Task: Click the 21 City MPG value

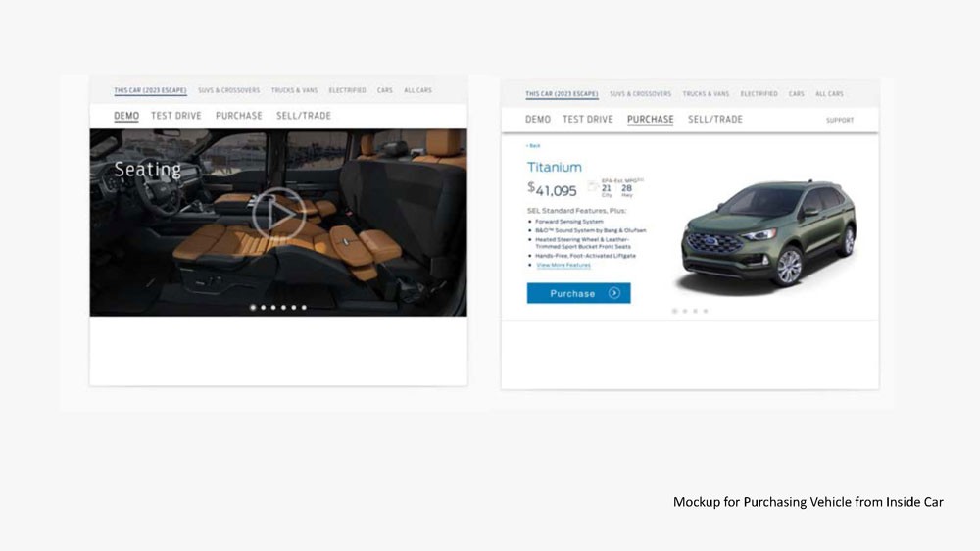Action: (607, 190)
